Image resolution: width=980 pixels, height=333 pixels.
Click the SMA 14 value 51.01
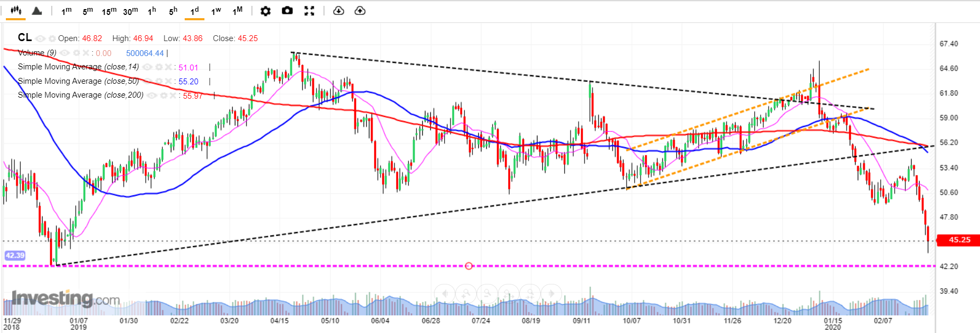188,68
